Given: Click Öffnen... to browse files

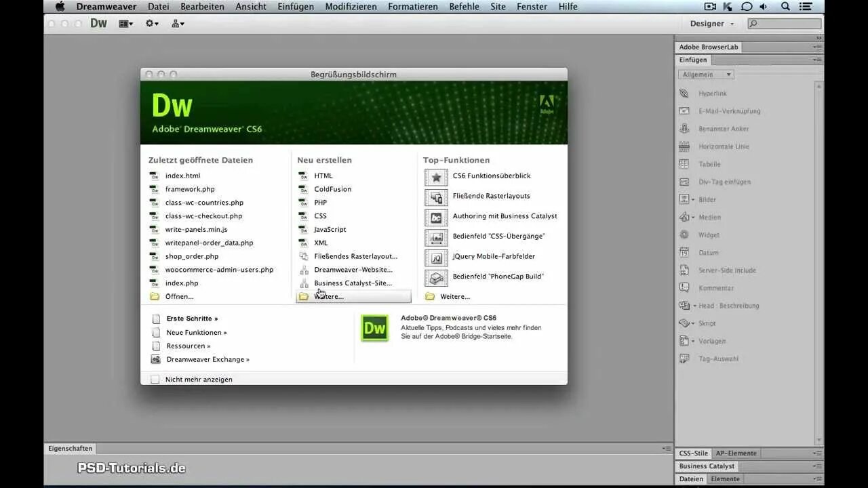Looking at the screenshot, I should pos(179,297).
